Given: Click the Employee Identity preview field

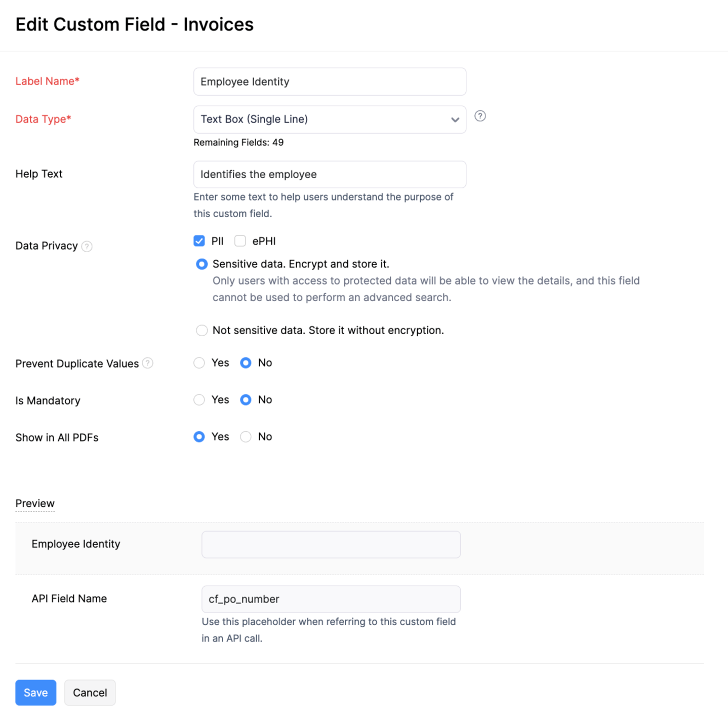Looking at the screenshot, I should coord(331,544).
